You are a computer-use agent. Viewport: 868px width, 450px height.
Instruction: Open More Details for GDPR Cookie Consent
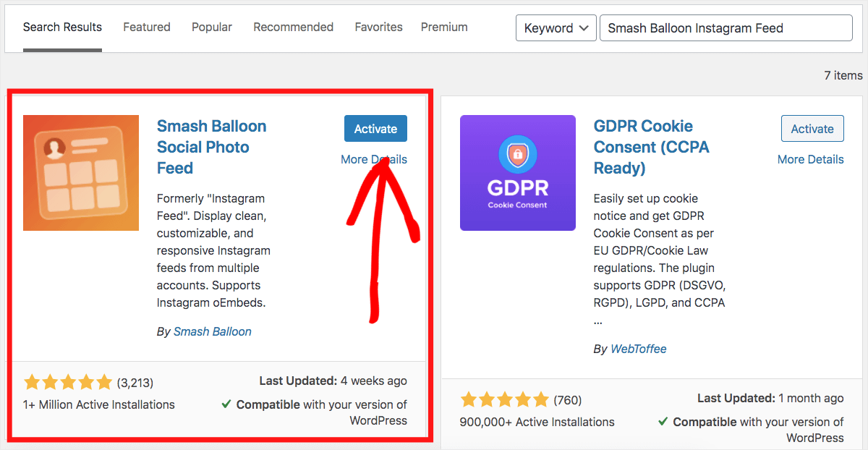[x=811, y=159]
